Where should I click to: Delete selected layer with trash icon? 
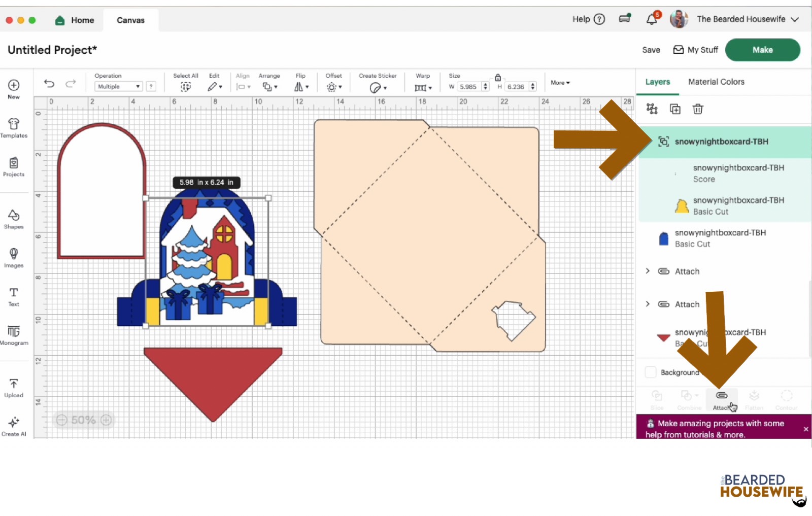click(x=698, y=109)
